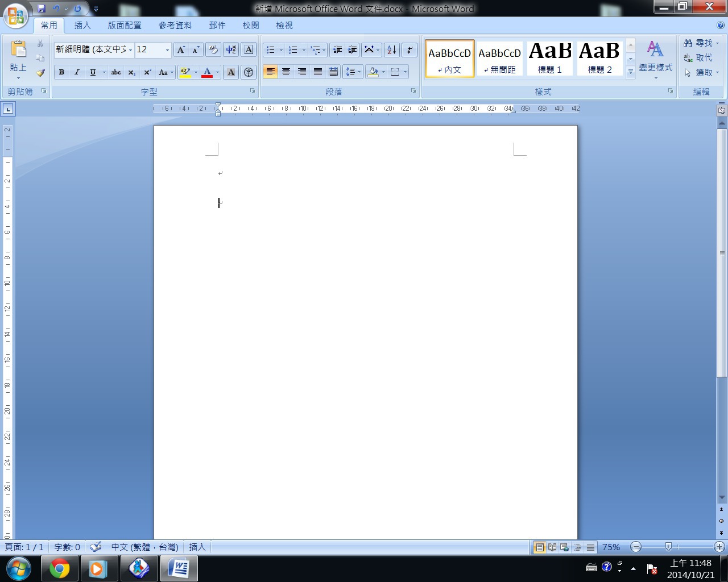Open Google Chrome from the taskbar
Image resolution: width=728 pixels, height=582 pixels.
[x=60, y=568]
